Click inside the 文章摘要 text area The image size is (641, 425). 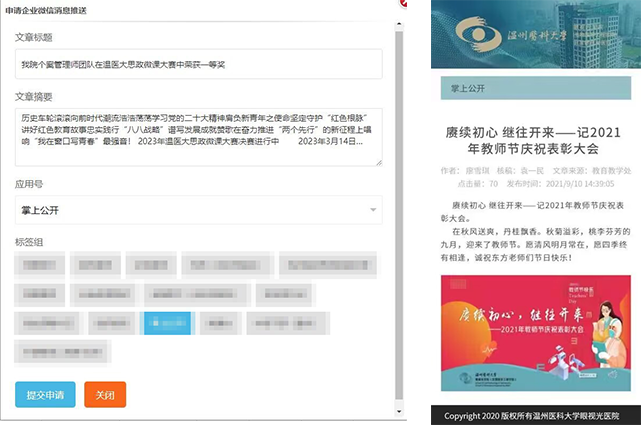pyautogui.click(x=198, y=137)
